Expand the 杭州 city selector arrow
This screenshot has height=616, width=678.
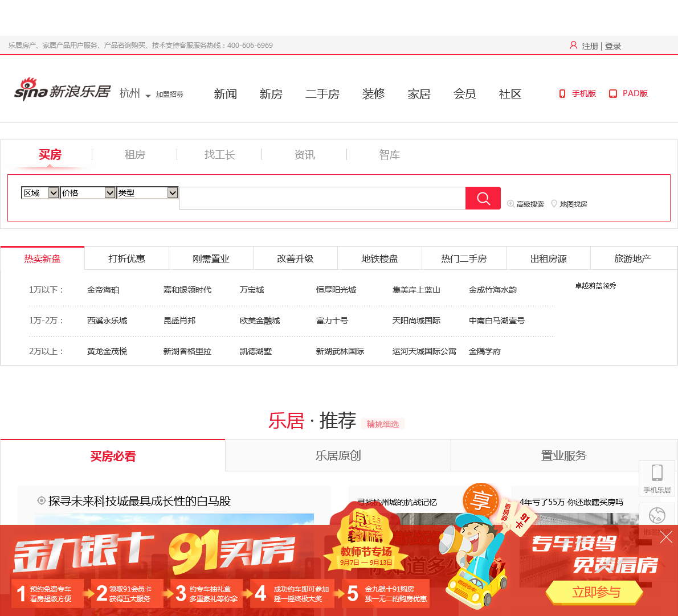(x=148, y=96)
